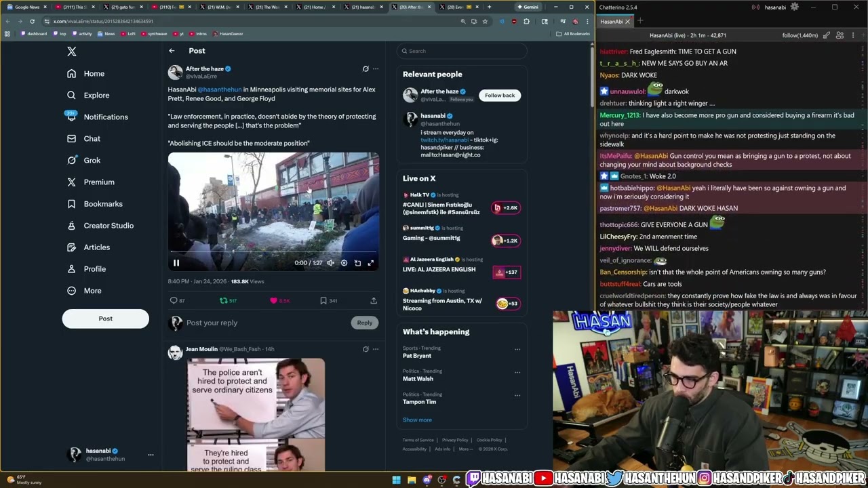Open Grok icon on After the haze post
The height and width of the screenshot is (488, 868).
coord(366,68)
